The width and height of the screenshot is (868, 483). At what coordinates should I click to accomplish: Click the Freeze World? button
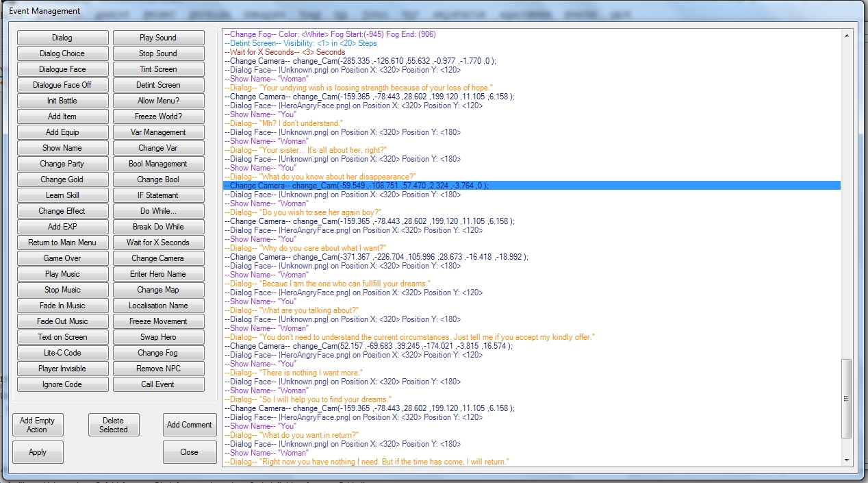pos(158,116)
